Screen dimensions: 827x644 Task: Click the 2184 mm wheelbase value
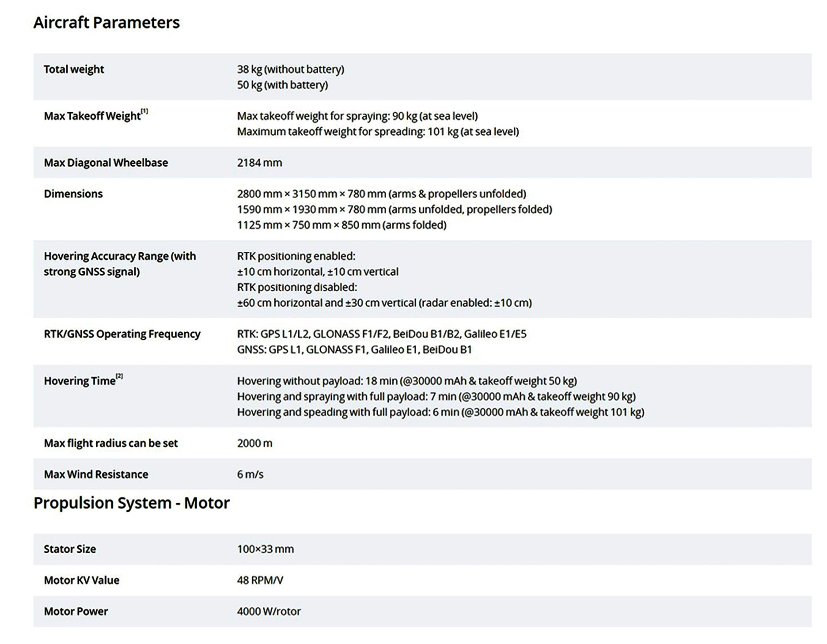tap(259, 163)
